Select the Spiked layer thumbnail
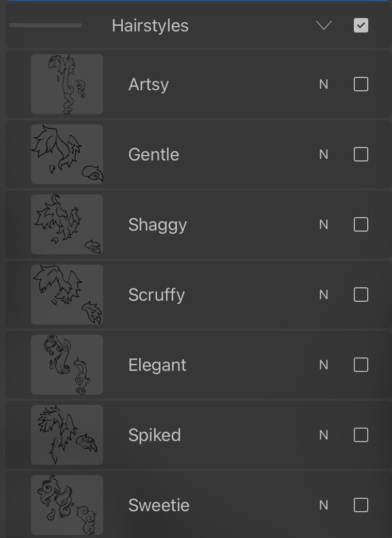The image size is (392, 538). coord(67,435)
